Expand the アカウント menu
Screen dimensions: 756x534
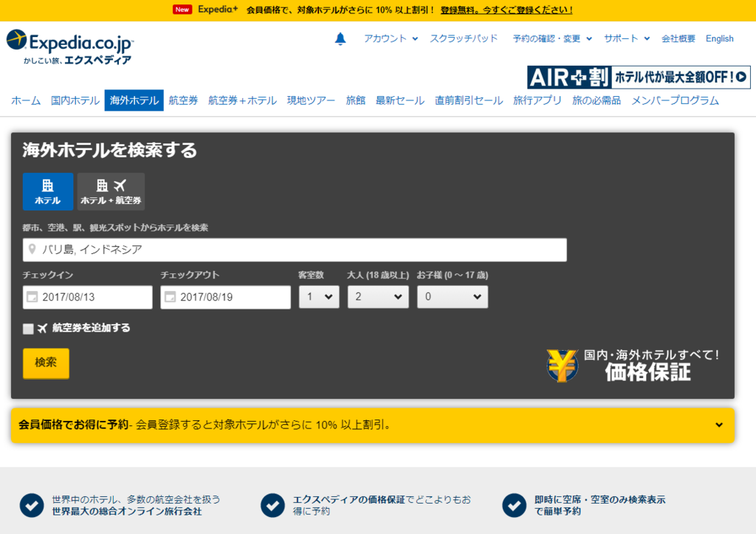pos(391,38)
